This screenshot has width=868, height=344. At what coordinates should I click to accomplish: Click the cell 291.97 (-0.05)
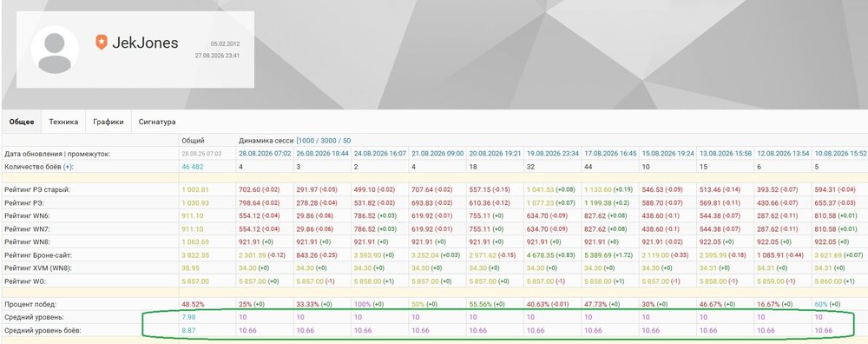point(317,190)
